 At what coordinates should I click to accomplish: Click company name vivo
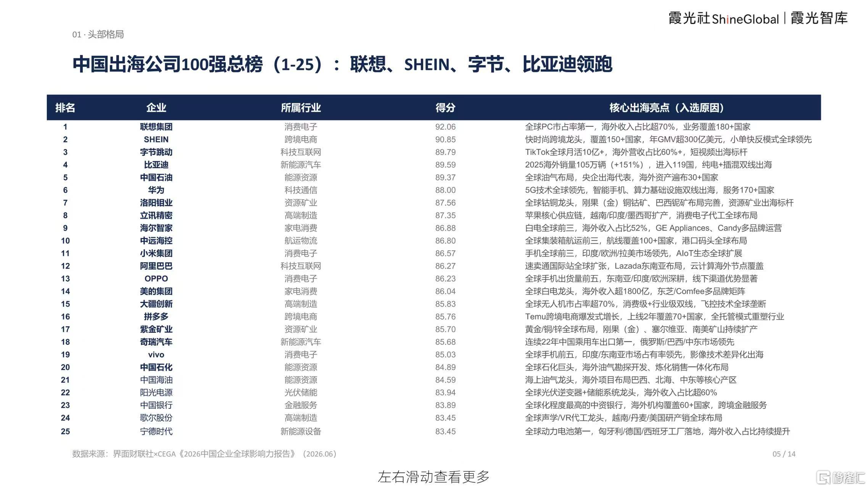click(x=156, y=354)
